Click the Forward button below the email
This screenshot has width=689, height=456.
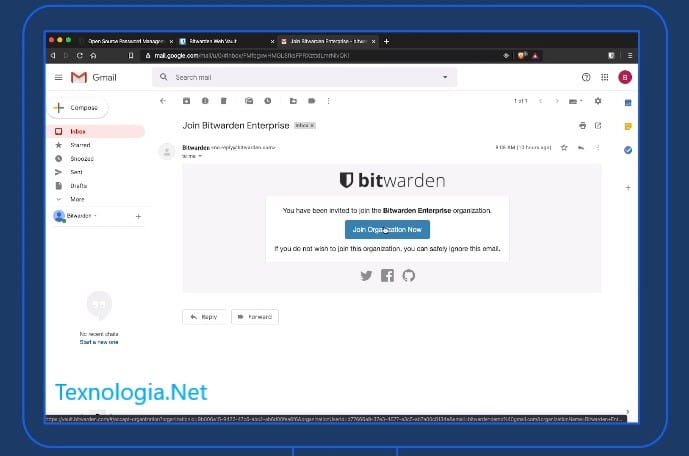255,317
